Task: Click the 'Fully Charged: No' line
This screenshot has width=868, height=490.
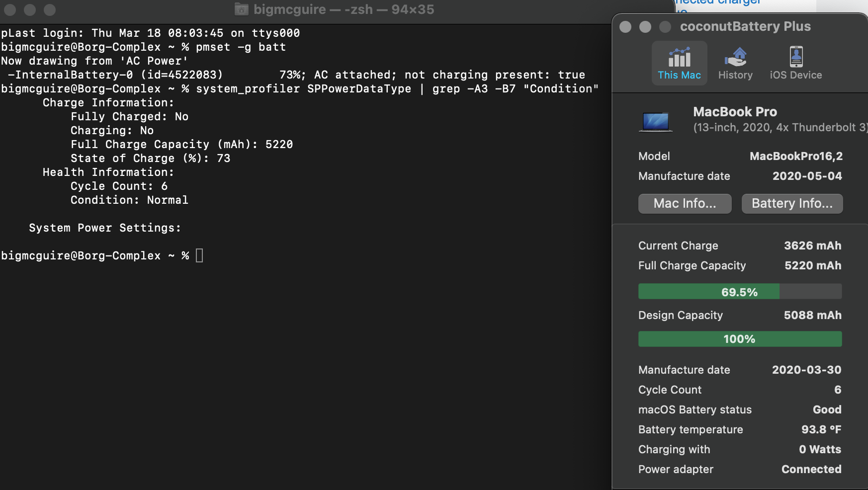Action: (x=129, y=117)
